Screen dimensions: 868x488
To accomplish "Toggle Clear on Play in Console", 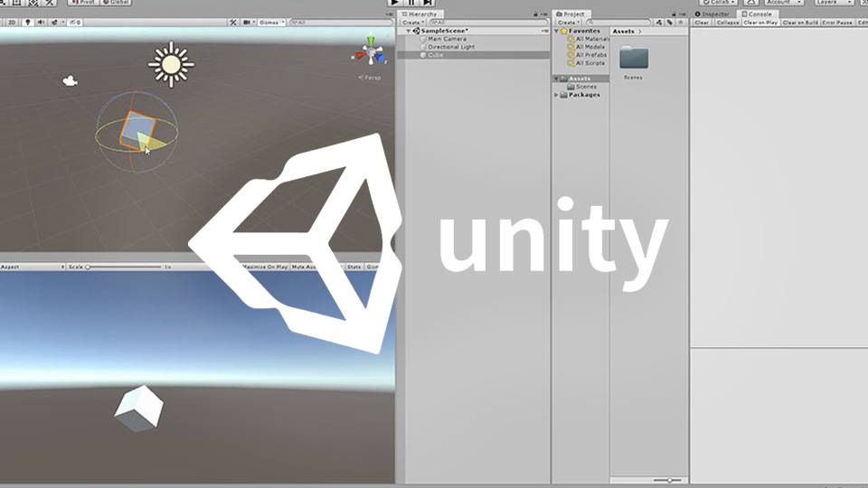I will 760,23.
